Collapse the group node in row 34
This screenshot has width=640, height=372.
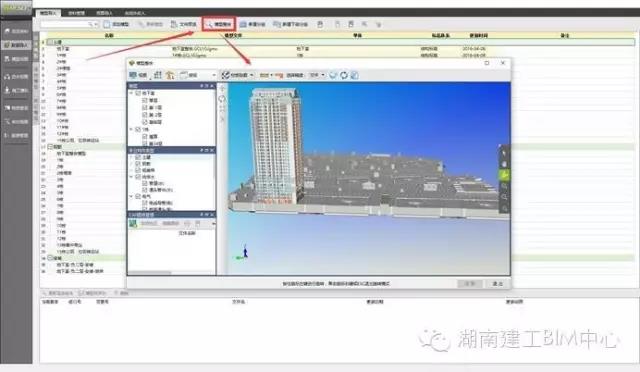[50, 258]
